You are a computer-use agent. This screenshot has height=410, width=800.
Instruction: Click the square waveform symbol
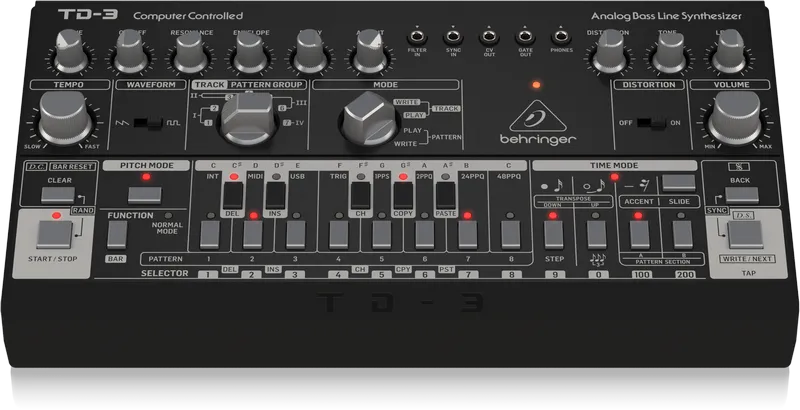(x=173, y=123)
